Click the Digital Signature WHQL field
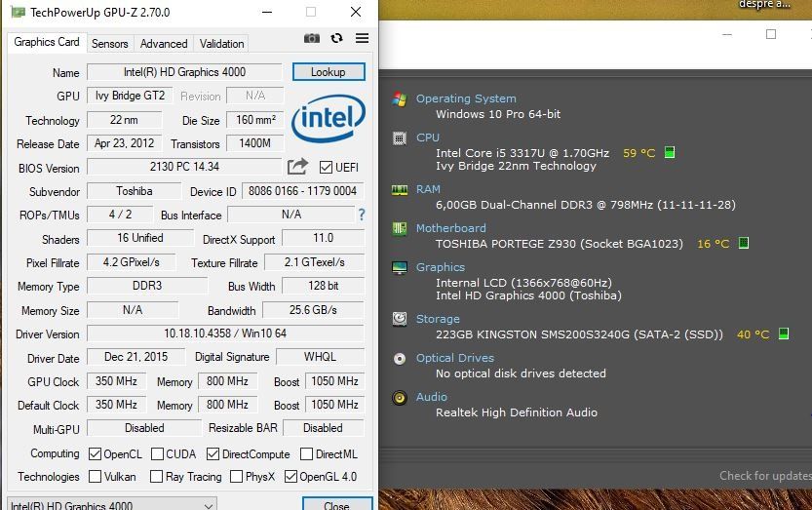This screenshot has height=510, width=812. [x=320, y=357]
